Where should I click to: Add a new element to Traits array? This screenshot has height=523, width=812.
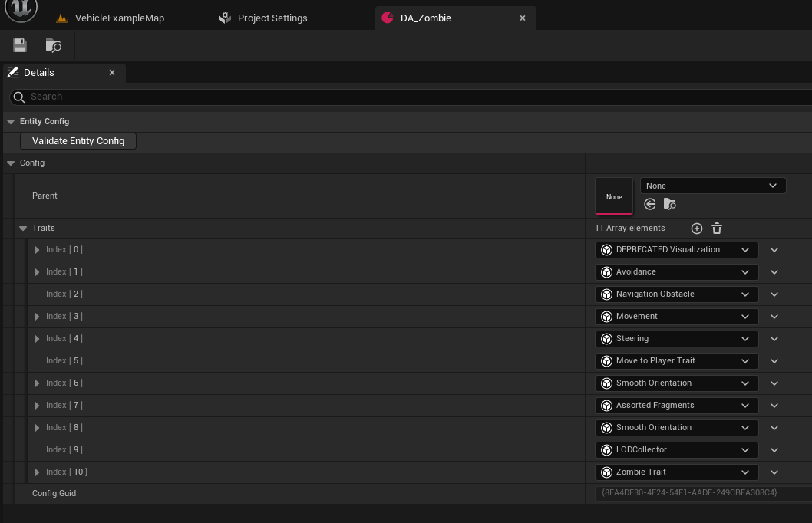click(x=697, y=229)
